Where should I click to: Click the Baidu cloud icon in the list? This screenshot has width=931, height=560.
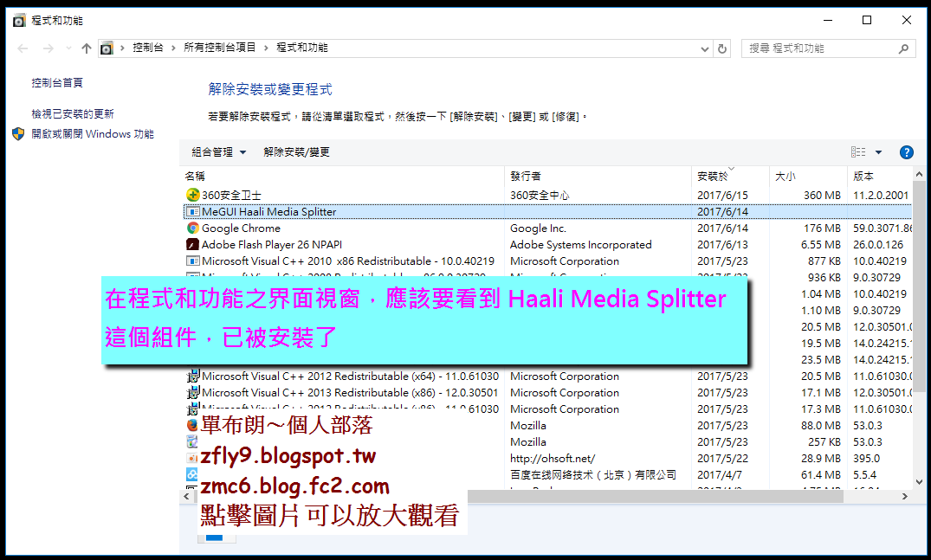click(191, 474)
